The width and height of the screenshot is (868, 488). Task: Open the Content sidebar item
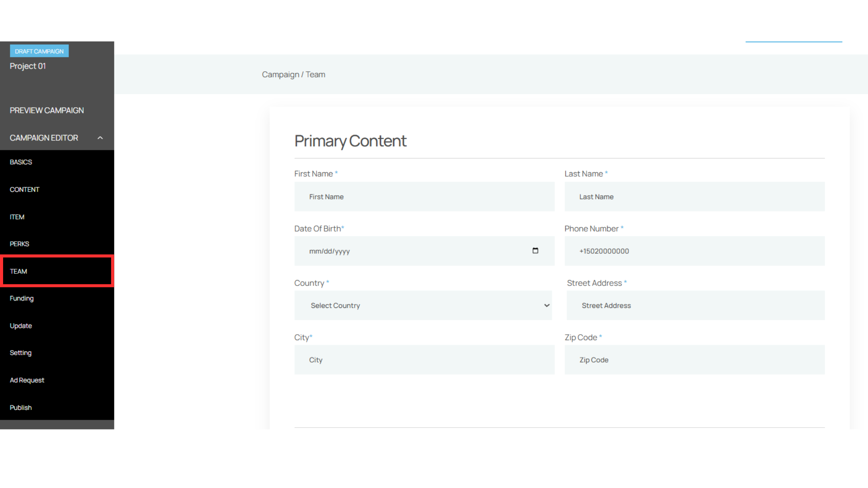tap(24, 189)
